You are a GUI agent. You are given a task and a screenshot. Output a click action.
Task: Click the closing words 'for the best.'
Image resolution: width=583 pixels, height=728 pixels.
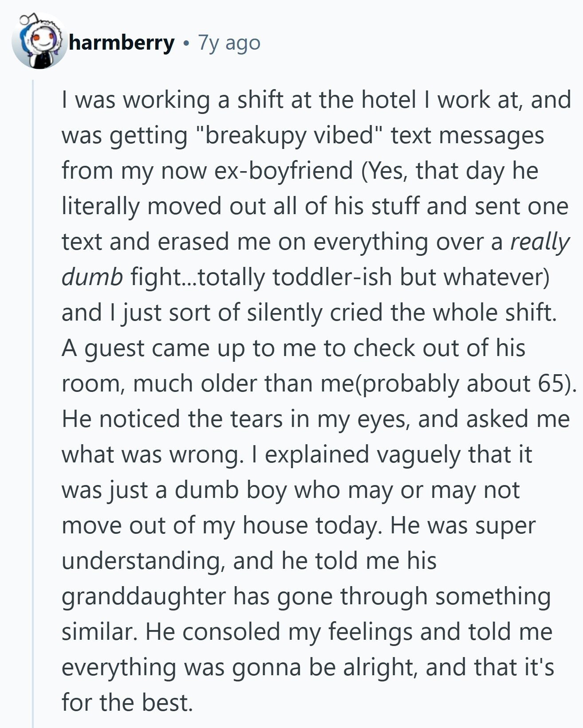(x=127, y=703)
